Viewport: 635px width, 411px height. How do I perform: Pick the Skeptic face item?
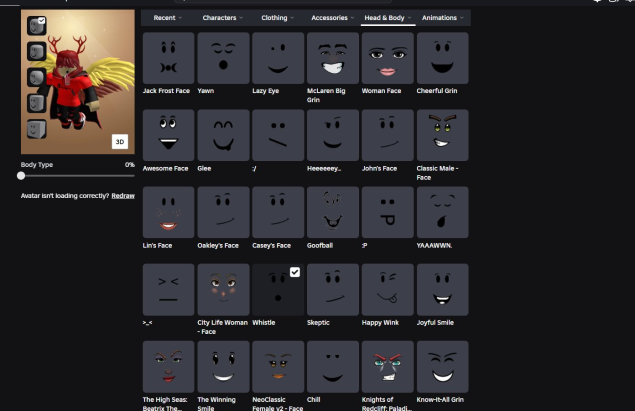332,289
